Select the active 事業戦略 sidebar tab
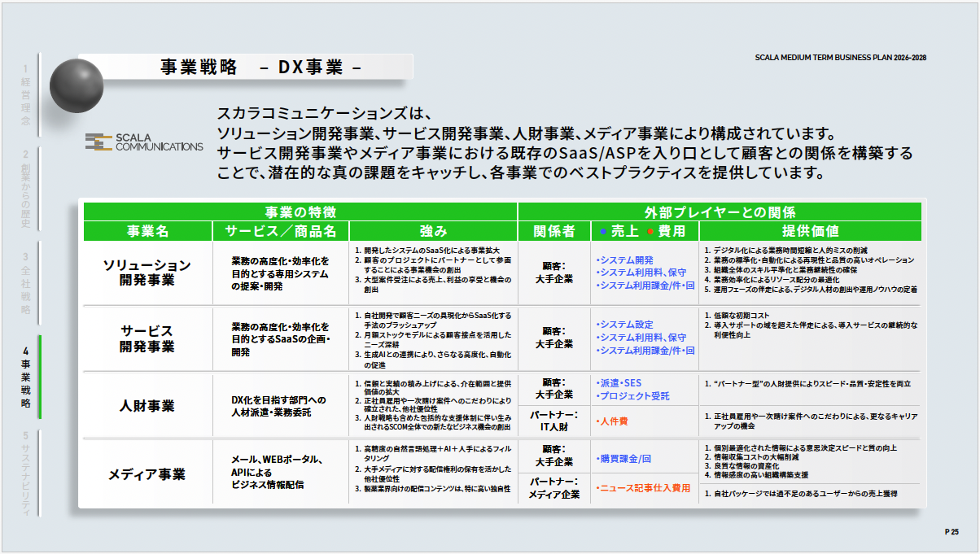The height and width of the screenshot is (554, 980). click(x=26, y=377)
